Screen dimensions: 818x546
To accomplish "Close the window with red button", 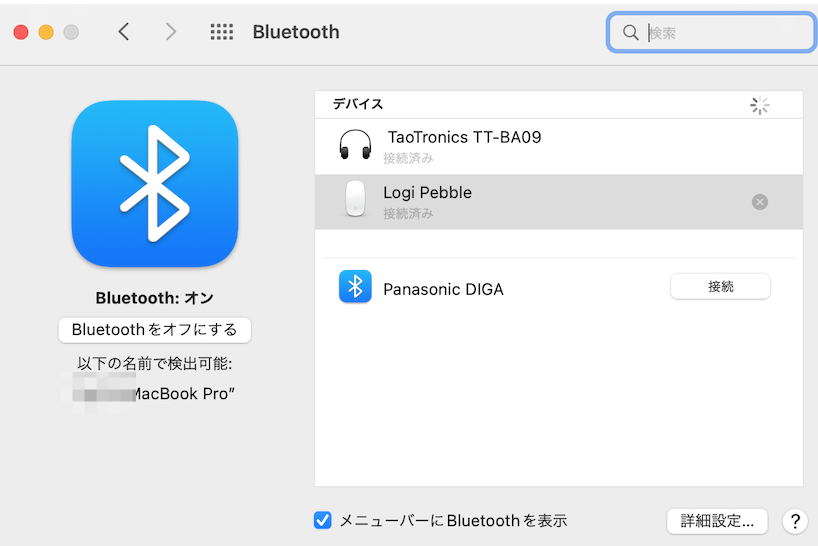I will coord(21,32).
